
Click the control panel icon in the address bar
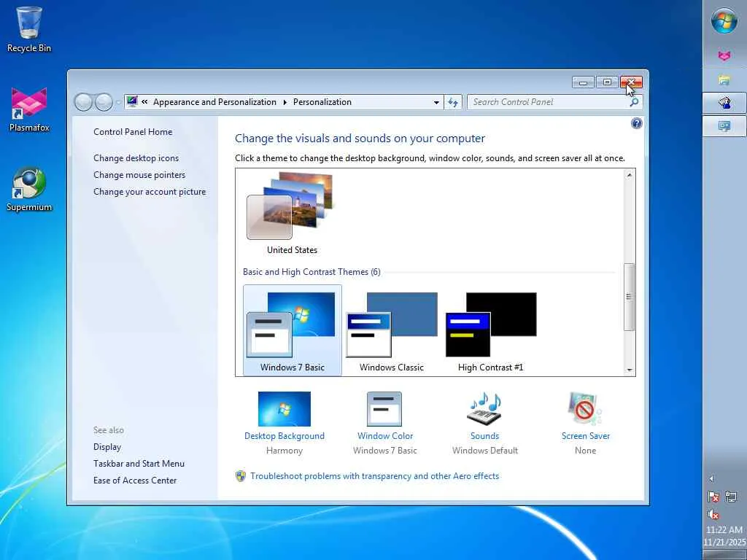pyautogui.click(x=133, y=101)
